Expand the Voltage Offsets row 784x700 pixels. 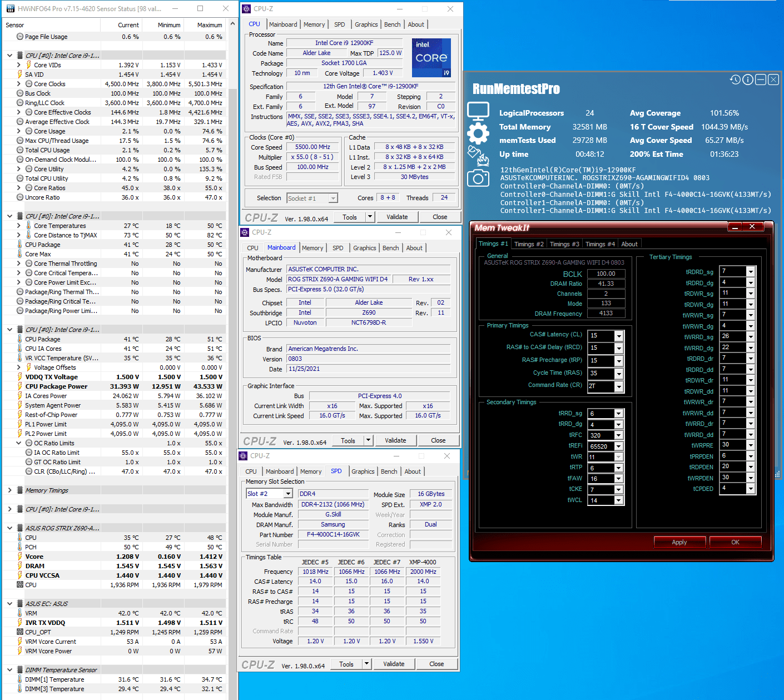click(18, 368)
